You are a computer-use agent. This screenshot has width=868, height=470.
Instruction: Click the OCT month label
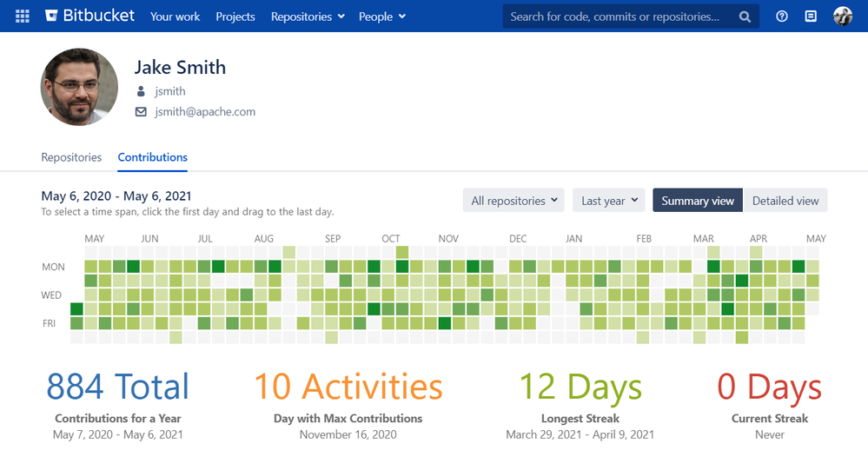coord(390,239)
